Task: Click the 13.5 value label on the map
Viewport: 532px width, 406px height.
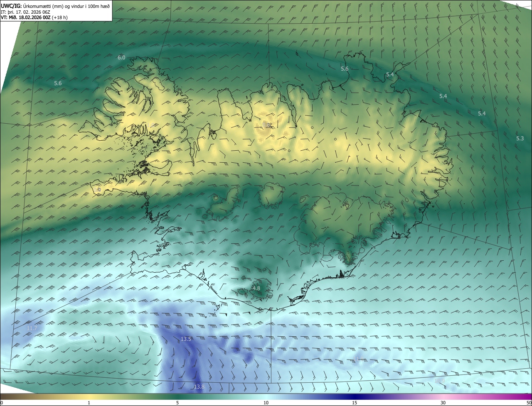Action: pyautogui.click(x=186, y=339)
